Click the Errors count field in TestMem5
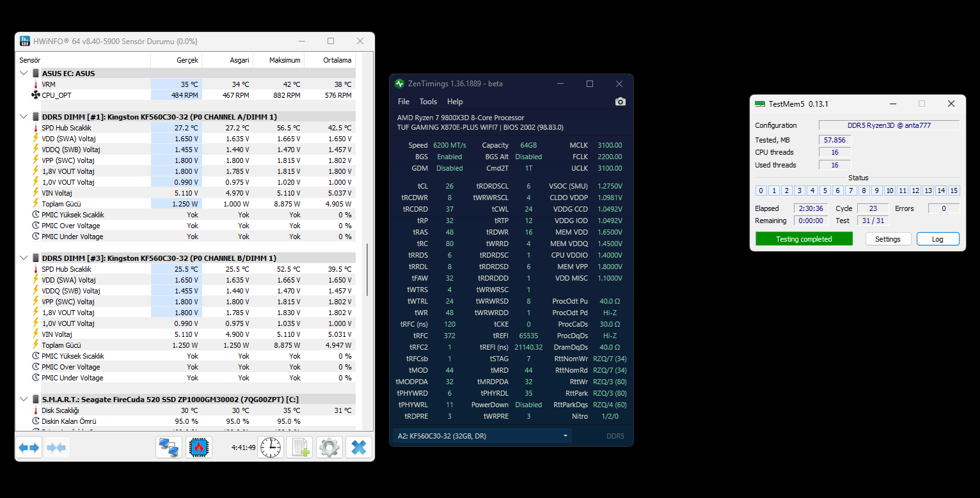 944,208
